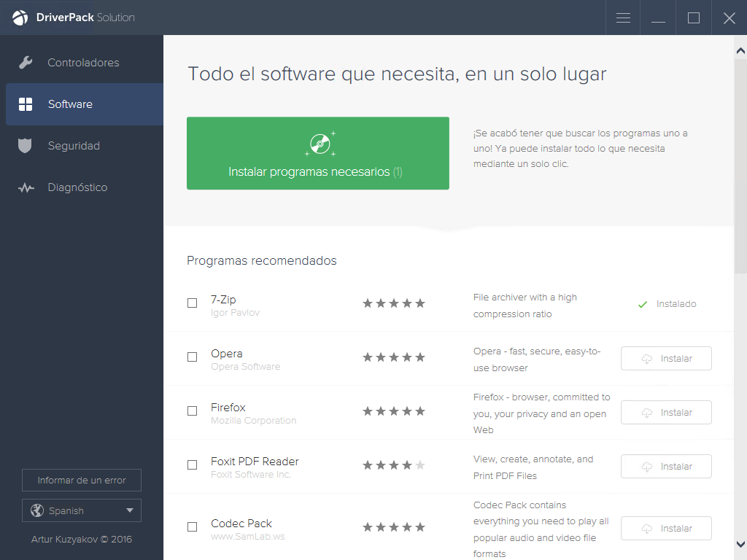Image resolution: width=747 pixels, height=560 pixels.
Task: Click the green checkmark next to Instalado
Action: click(x=643, y=304)
